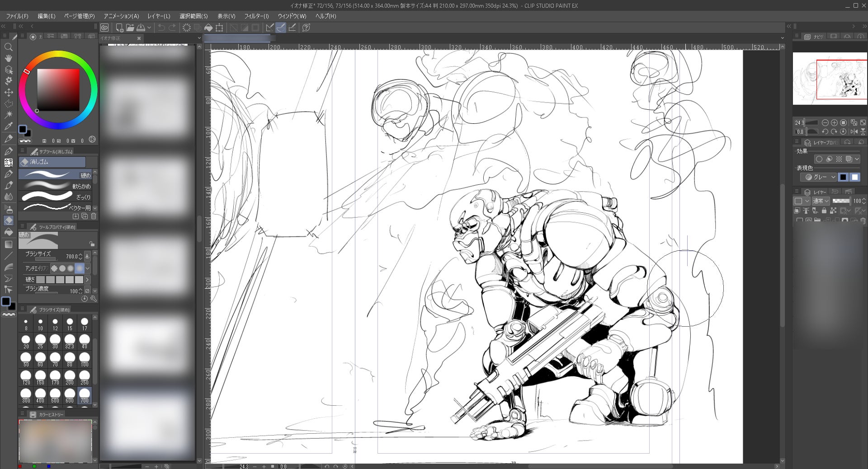Viewport: 868px width, 469px height.
Task: Select the Zoom magnifier tool
Action: click(x=8, y=47)
